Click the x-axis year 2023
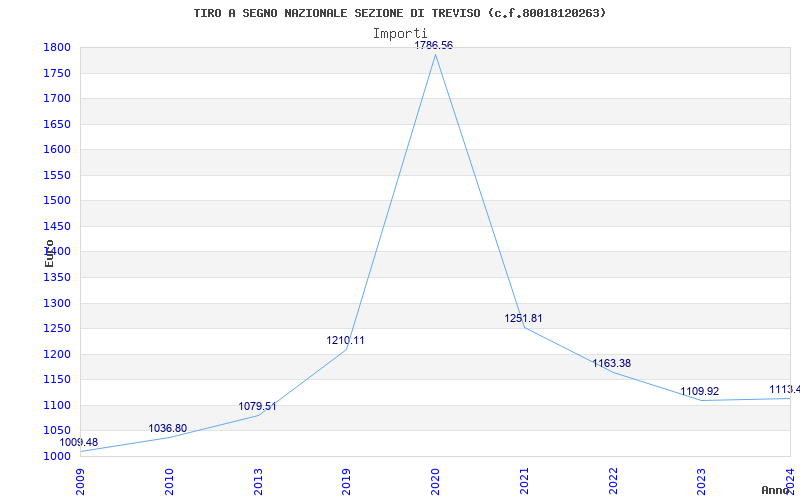The image size is (800, 500). click(702, 481)
